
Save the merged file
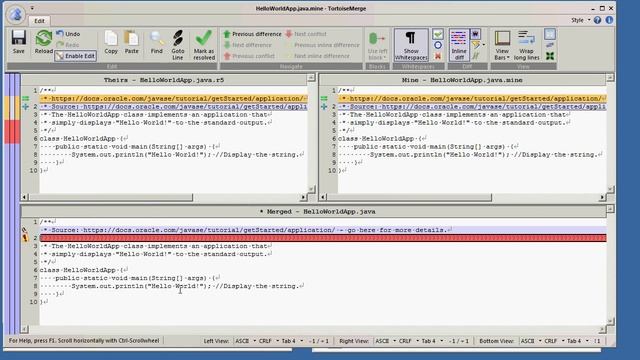pos(18,42)
